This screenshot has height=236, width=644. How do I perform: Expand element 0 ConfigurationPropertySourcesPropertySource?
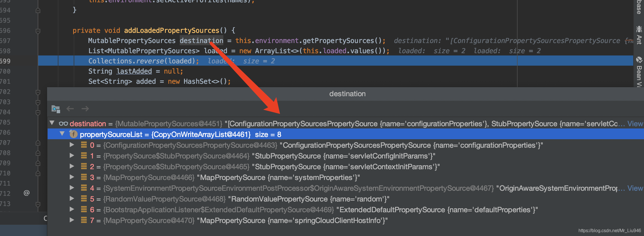[x=72, y=145]
